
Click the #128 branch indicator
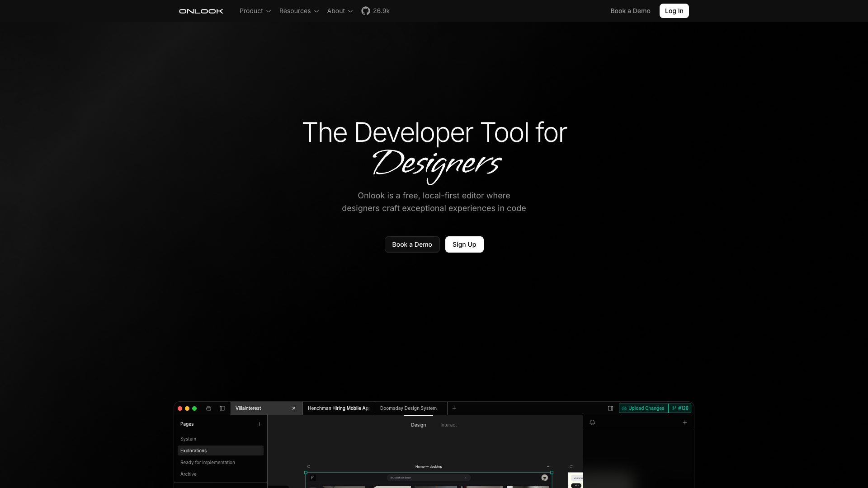click(x=680, y=408)
